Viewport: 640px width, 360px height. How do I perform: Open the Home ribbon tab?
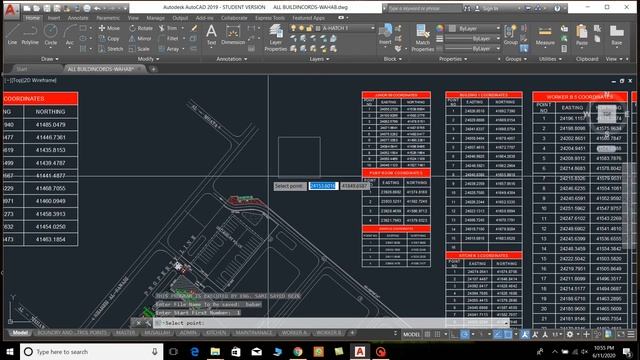point(33,18)
